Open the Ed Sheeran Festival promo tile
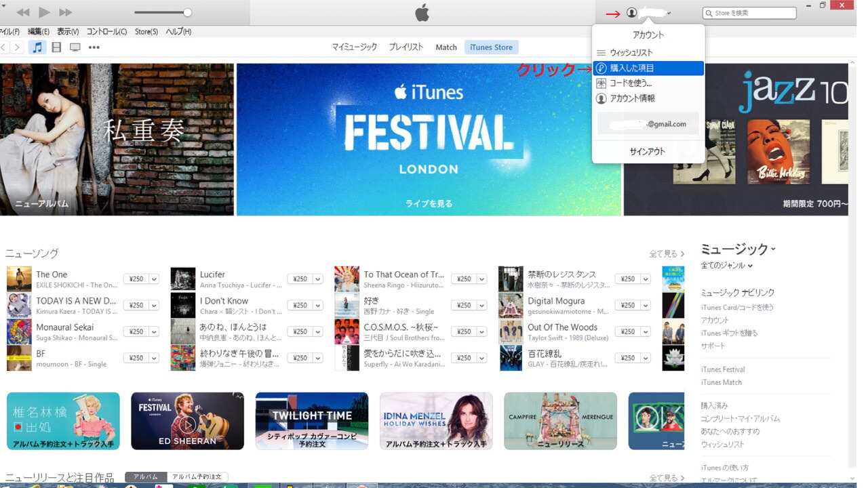Viewport: 868px width, 488px height. [187, 421]
